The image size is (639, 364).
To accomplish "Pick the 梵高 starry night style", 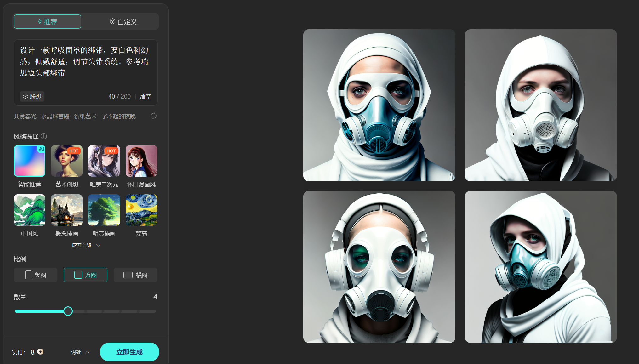I will 141,210.
